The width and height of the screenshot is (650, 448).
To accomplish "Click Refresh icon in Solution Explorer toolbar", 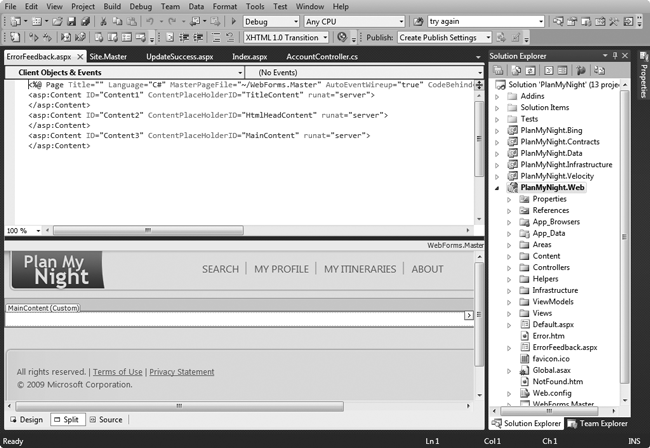I will coord(531,70).
